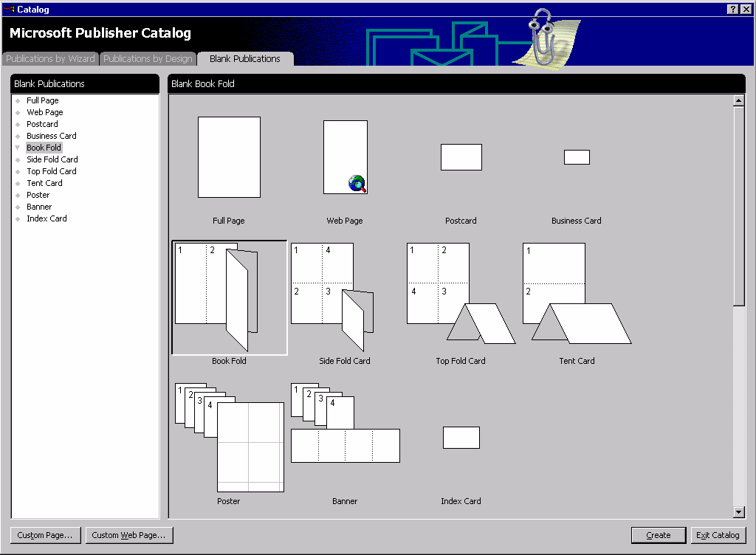Click the Business Card caption under thumbnail
This screenshot has height=555, width=756.
pyautogui.click(x=577, y=221)
